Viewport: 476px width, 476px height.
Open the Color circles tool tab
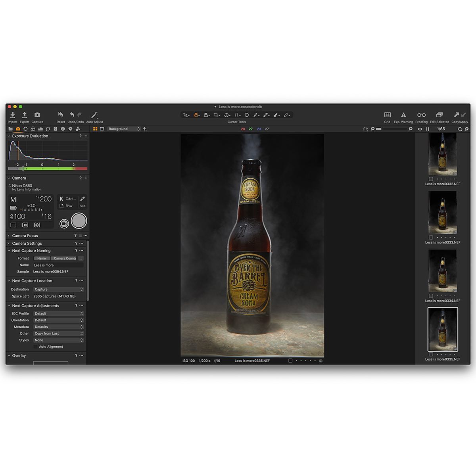pos(33,129)
